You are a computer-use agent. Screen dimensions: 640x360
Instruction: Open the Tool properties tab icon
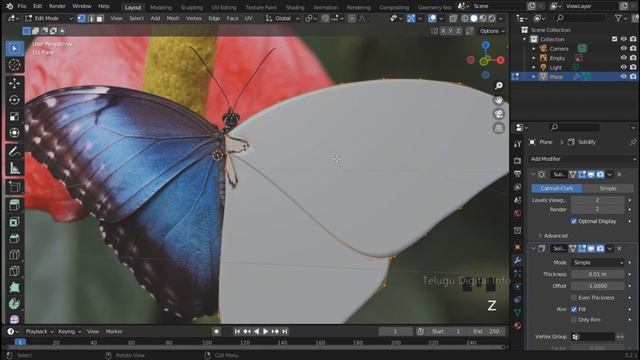[518, 144]
